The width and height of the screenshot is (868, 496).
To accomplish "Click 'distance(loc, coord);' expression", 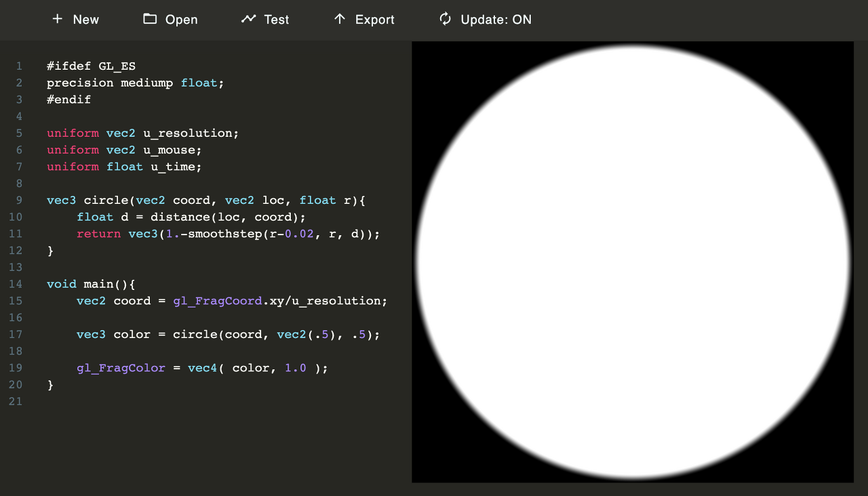I will (x=229, y=217).
